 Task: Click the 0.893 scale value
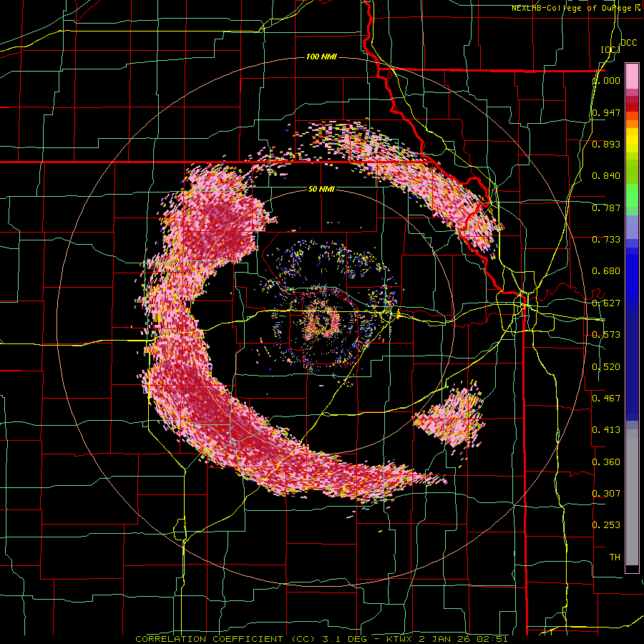point(606,144)
